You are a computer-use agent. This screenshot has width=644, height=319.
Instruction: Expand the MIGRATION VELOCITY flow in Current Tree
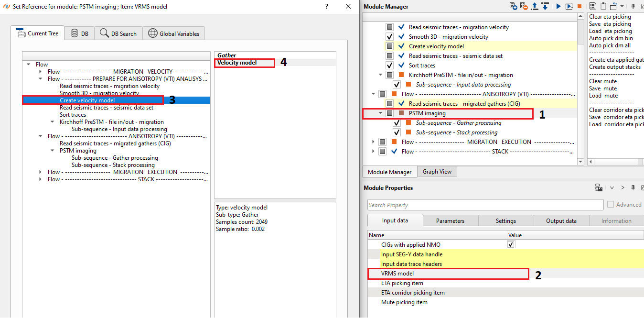click(x=41, y=72)
